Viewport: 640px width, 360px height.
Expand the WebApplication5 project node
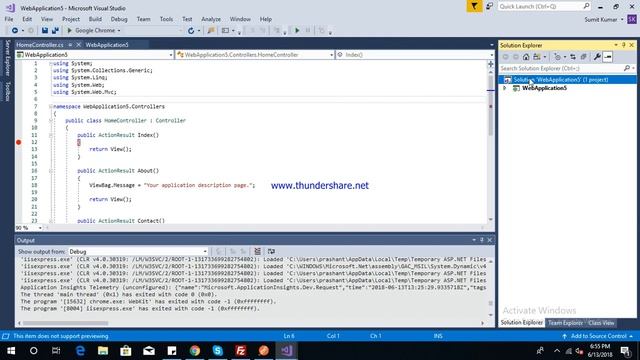505,88
